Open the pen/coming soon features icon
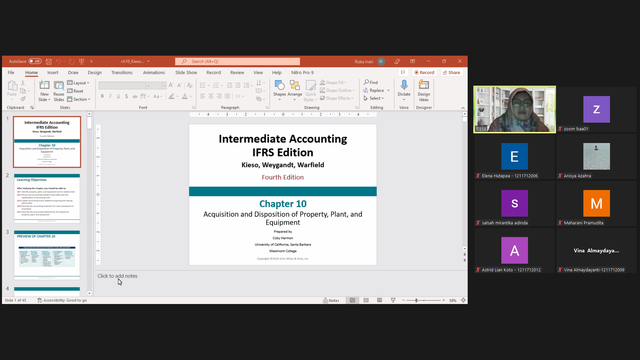 (397, 61)
